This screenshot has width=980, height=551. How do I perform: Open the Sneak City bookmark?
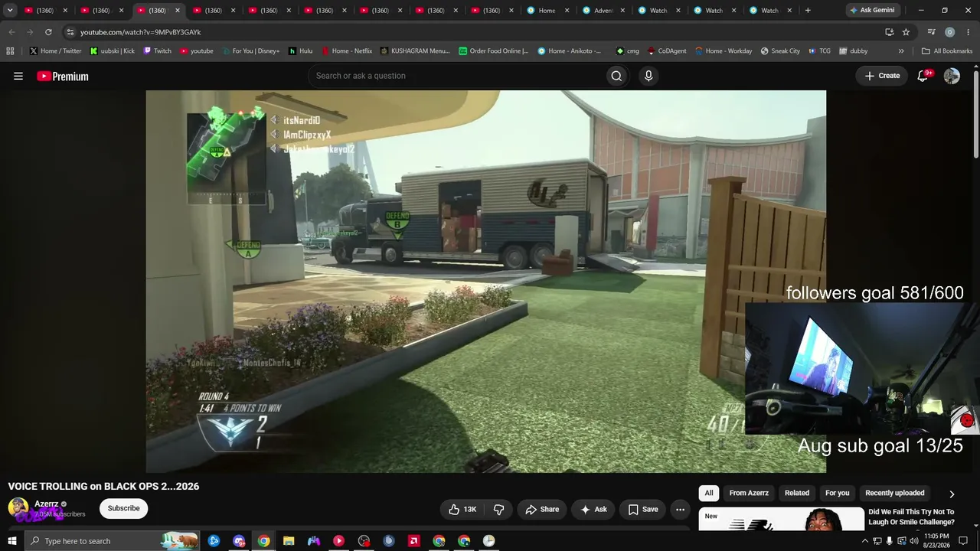pos(780,51)
